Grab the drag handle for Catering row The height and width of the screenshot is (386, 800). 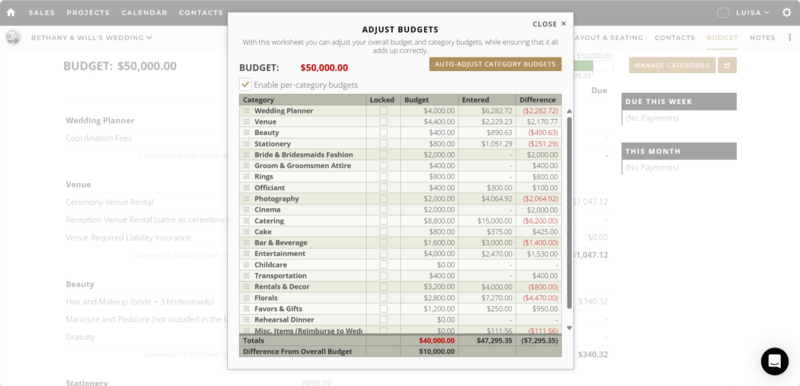coord(246,221)
